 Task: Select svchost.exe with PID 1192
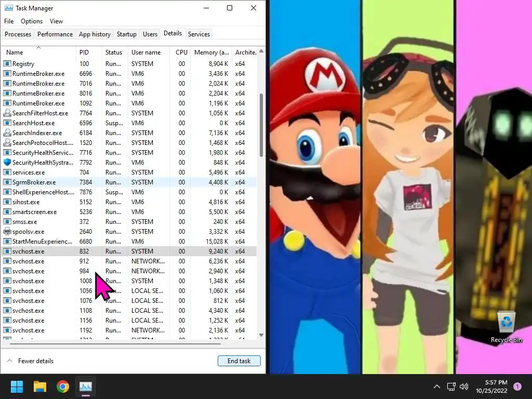coord(129,330)
